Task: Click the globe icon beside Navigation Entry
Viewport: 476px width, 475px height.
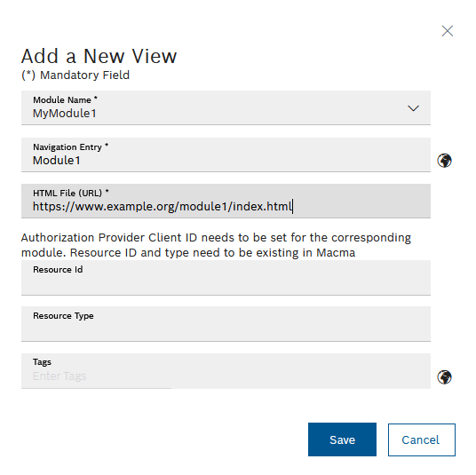Action: (444, 161)
